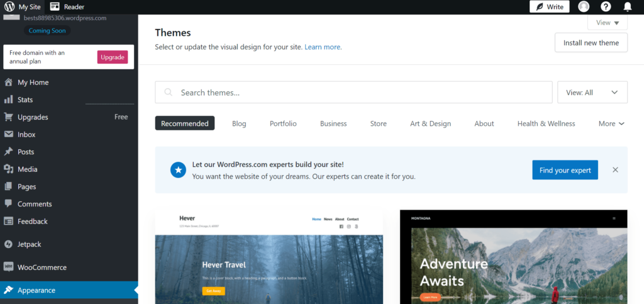Click the Coming Soon badge
This screenshot has width=644, height=304.
click(x=47, y=30)
